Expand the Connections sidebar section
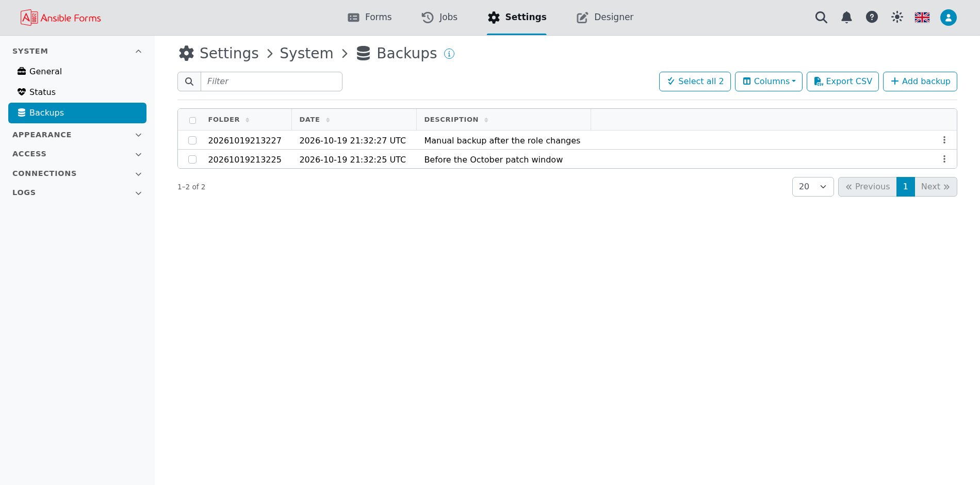Viewport: 980px width, 485px height. click(77, 173)
